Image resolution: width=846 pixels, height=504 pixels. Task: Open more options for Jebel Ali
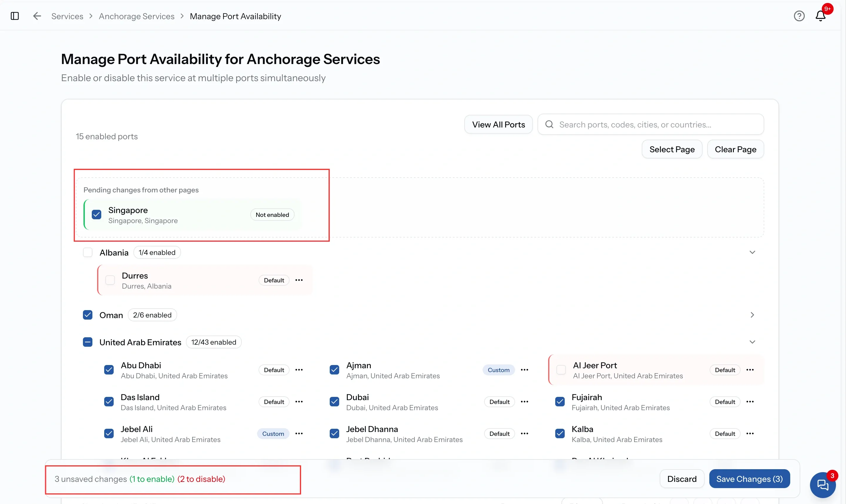coord(299,434)
